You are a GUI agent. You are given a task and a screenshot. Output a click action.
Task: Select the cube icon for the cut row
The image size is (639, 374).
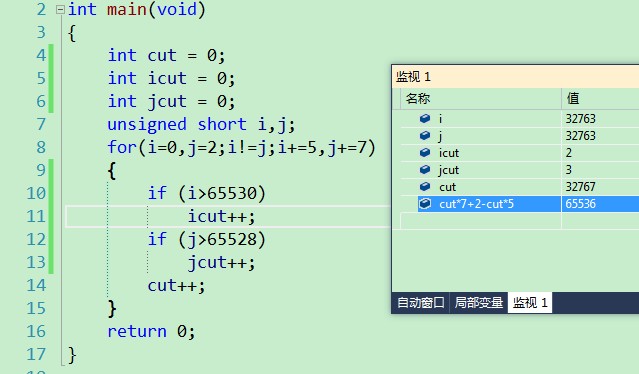click(425, 187)
